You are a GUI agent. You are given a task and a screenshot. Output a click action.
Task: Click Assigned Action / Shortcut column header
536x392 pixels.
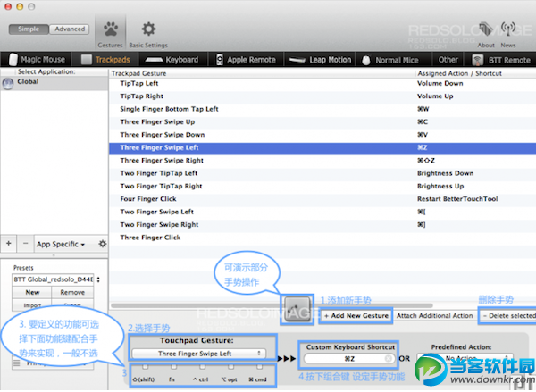[476, 73]
